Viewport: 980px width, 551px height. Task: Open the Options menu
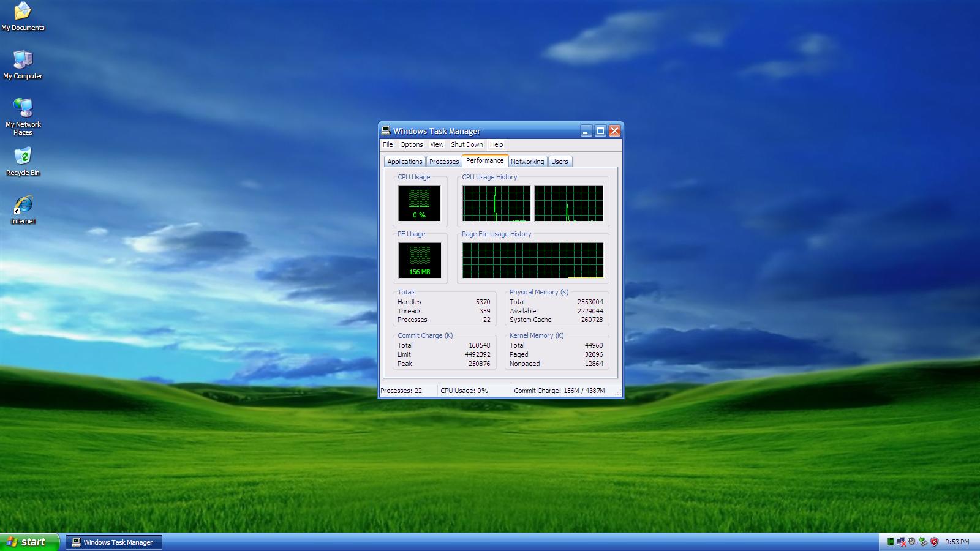(412, 144)
